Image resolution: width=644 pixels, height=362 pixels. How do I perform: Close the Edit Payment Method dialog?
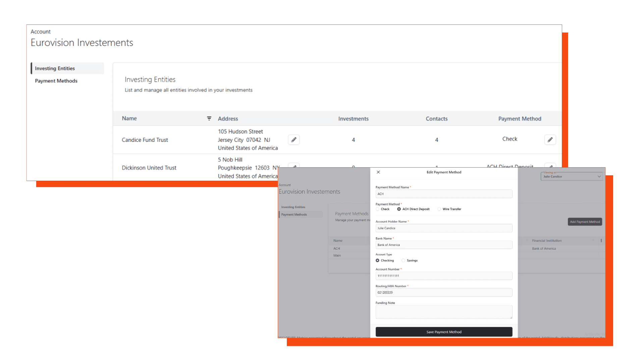[378, 172]
